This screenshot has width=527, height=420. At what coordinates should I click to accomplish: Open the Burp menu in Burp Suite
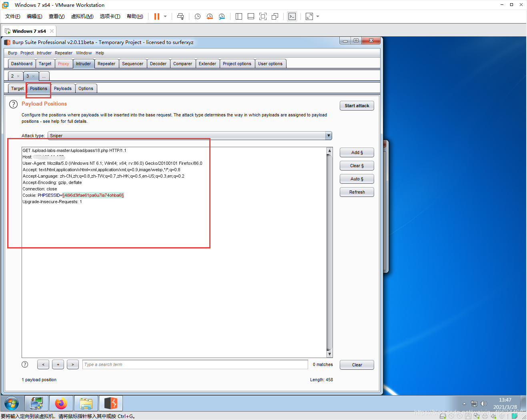(x=12, y=53)
